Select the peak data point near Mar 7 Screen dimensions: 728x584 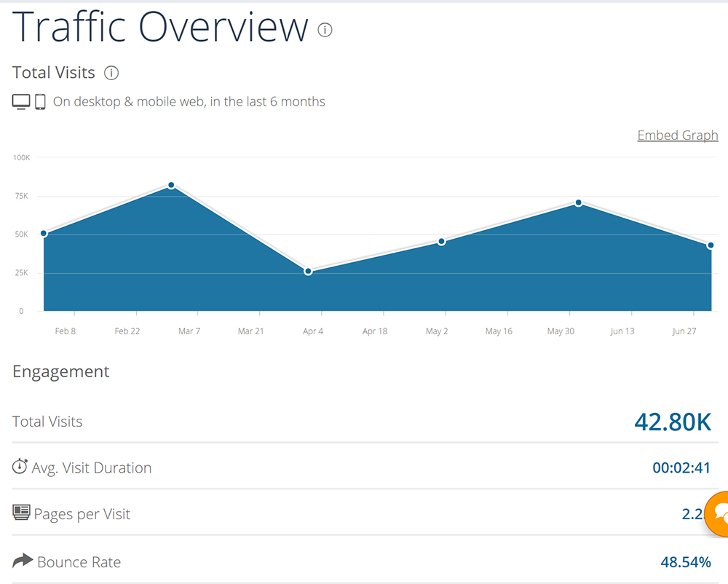[171, 186]
